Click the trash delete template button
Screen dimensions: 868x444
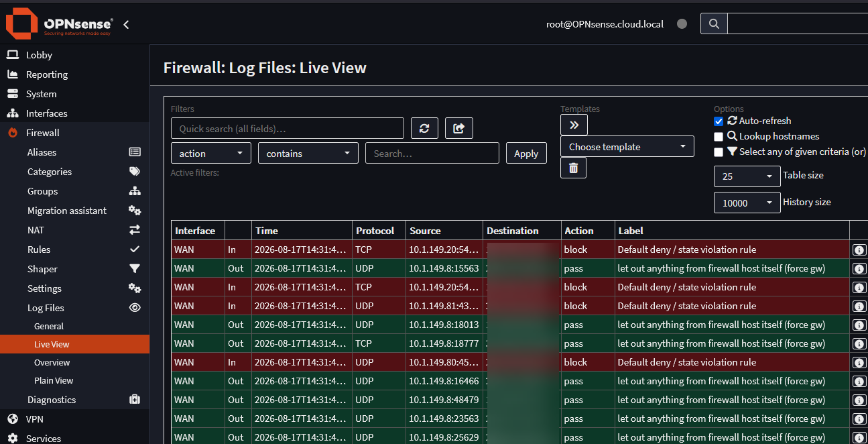pyautogui.click(x=573, y=168)
